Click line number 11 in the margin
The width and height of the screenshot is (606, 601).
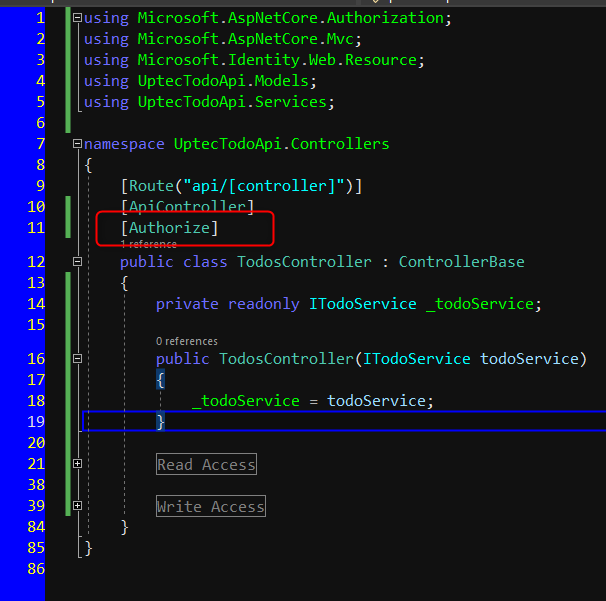click(x=34, y=228)
